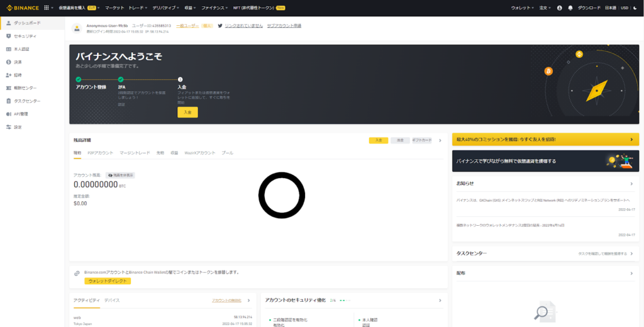Click yellow 入金 button in 残高詳細
This screenshot has height=327, width=644.
(x=379, y=140)
